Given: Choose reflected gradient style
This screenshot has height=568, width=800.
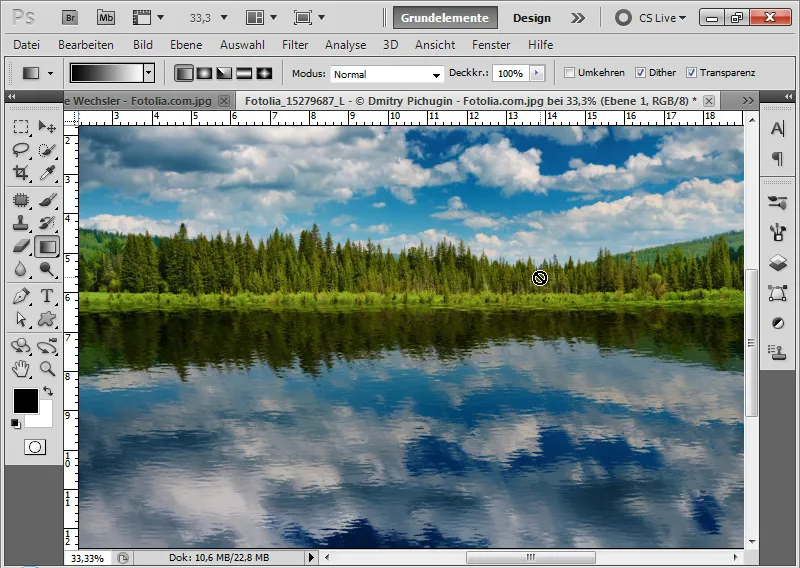Looking at the screenshot, I should 244,73.
